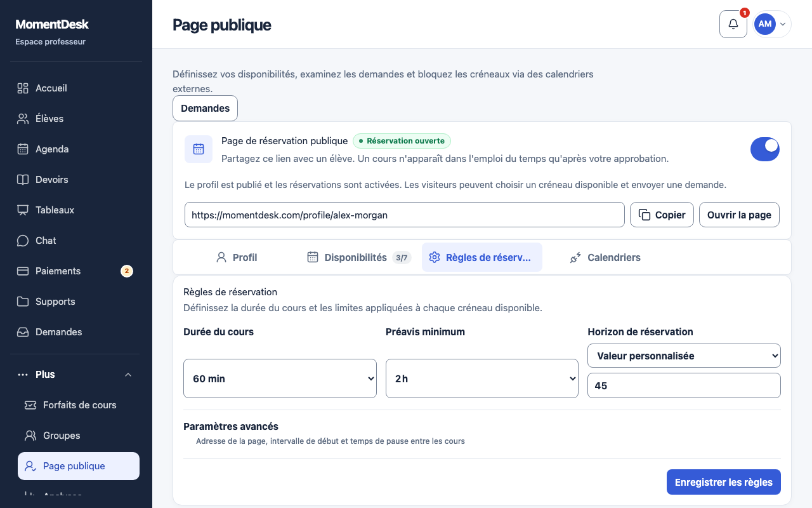Click the custom horizon value field showing 45

coord(684,385)
